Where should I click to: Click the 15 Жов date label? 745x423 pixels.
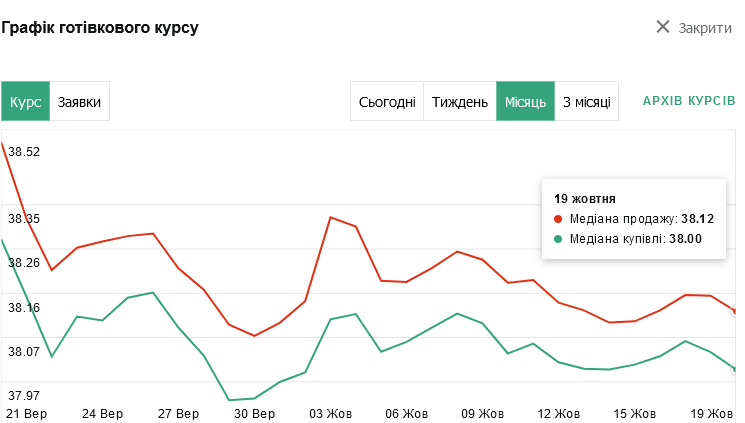pos(634,414)
